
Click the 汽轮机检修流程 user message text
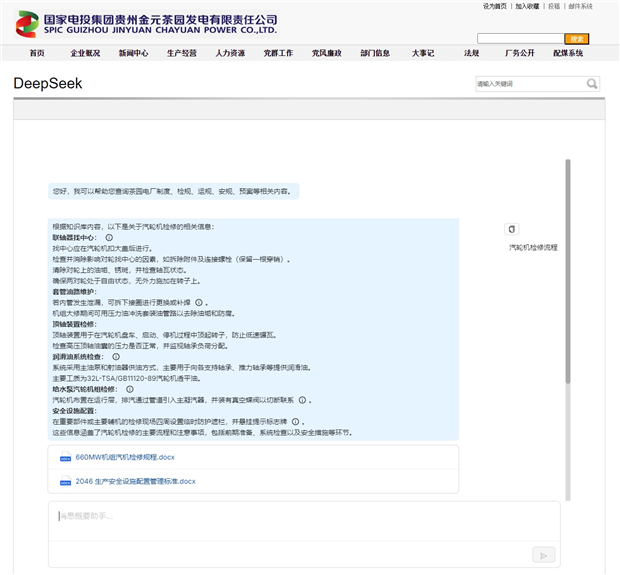[533, 248]
